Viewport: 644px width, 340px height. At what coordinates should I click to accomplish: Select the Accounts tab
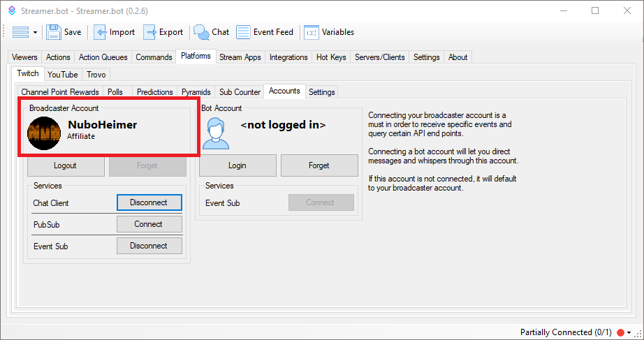284,91
